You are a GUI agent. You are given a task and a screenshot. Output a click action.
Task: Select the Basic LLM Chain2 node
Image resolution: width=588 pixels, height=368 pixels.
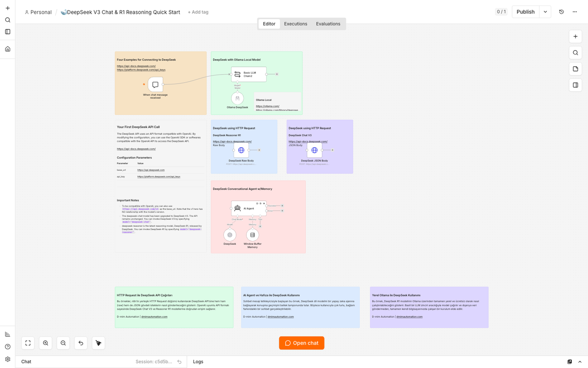(249, 74)
